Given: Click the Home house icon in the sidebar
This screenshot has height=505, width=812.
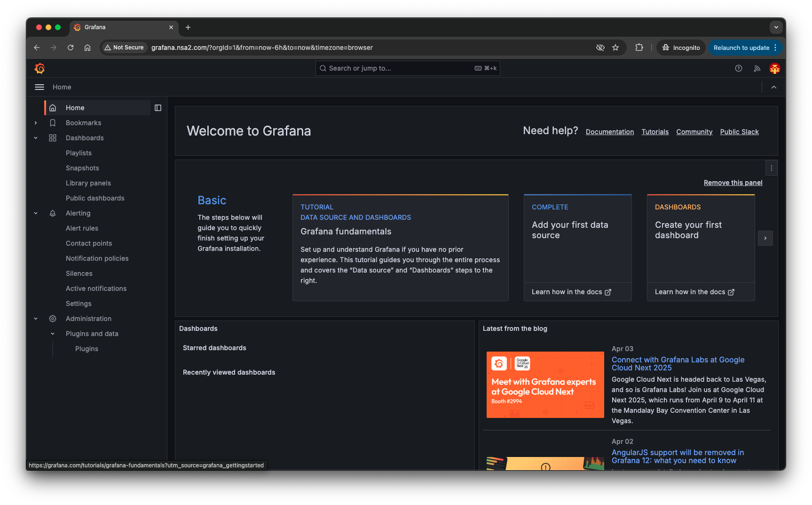Looking at the screenshot, I should (53, 108).
